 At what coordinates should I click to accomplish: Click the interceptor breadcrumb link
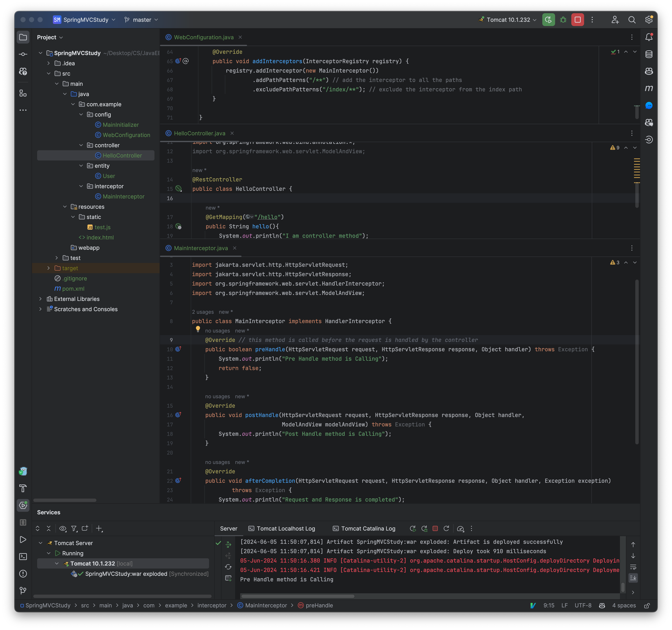(x=212, y=605)
